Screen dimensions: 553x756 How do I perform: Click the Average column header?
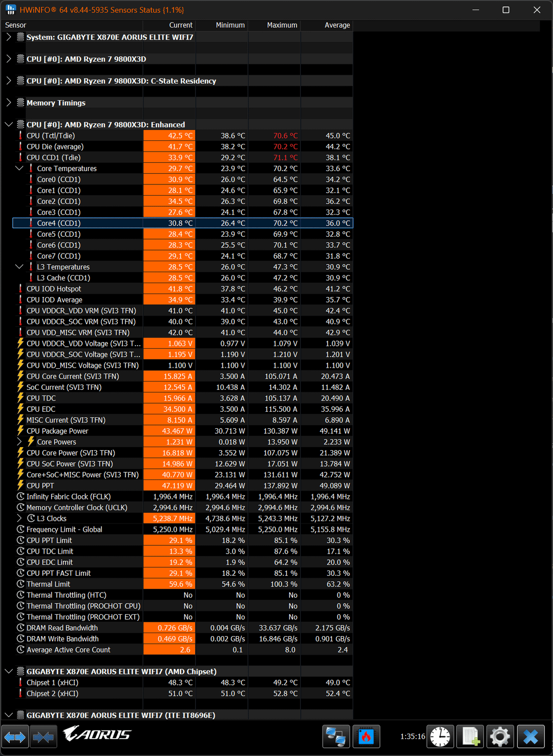337,25
